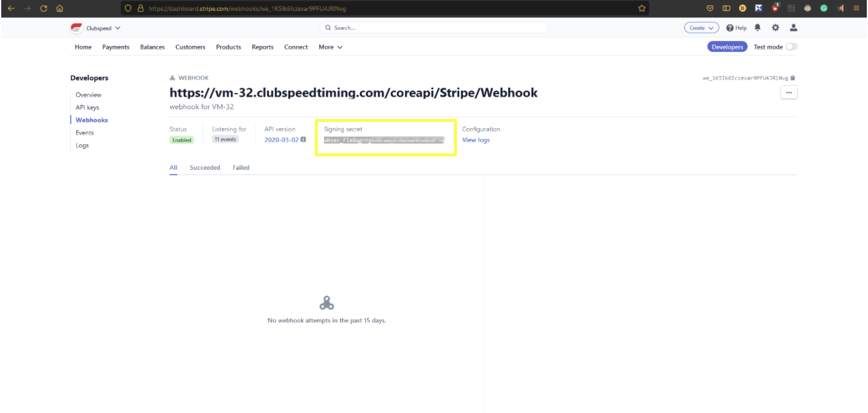The image size is (868, 413).
Task: Click the blurred signing secret value
Action: pyautogui.click(x=384, y=140)
